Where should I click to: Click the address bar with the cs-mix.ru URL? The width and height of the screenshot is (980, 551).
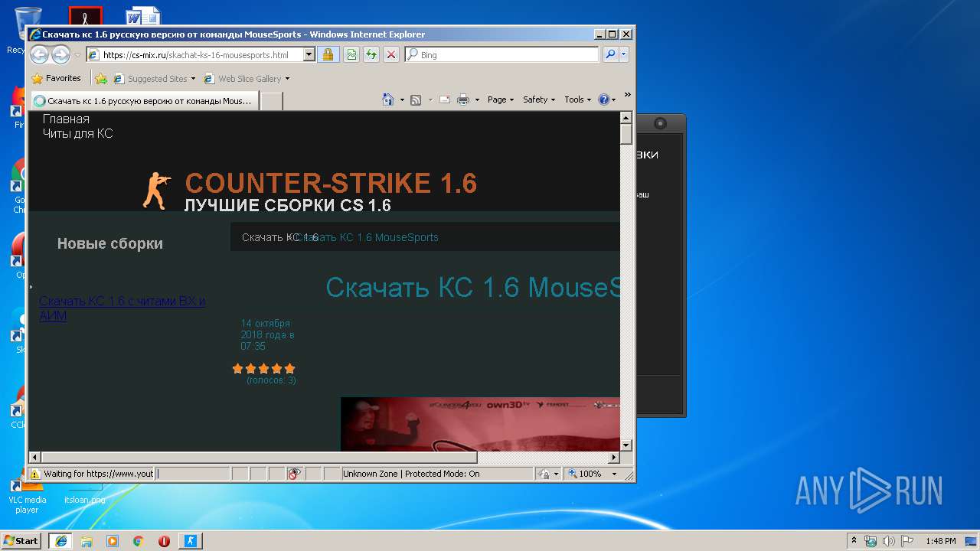(194, 55)
